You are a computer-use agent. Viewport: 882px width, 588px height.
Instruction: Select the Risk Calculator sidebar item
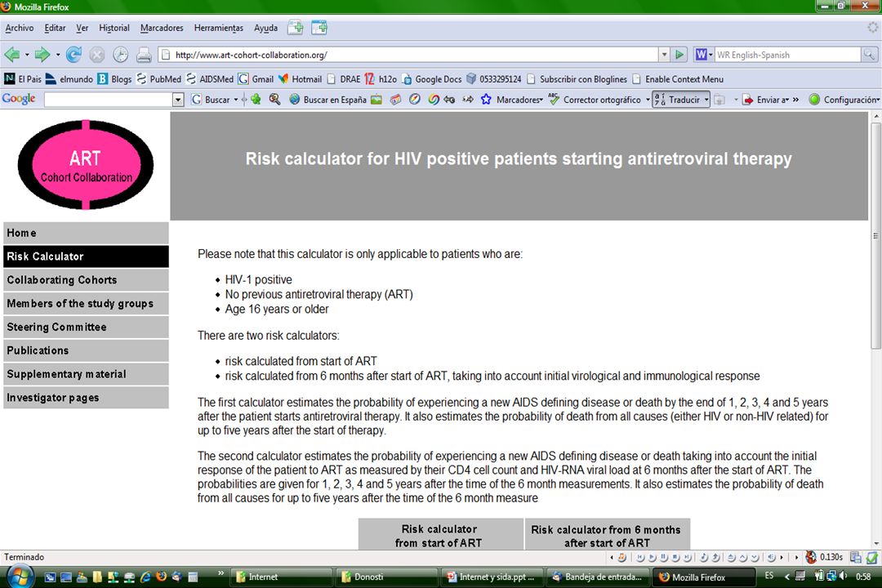86,256
